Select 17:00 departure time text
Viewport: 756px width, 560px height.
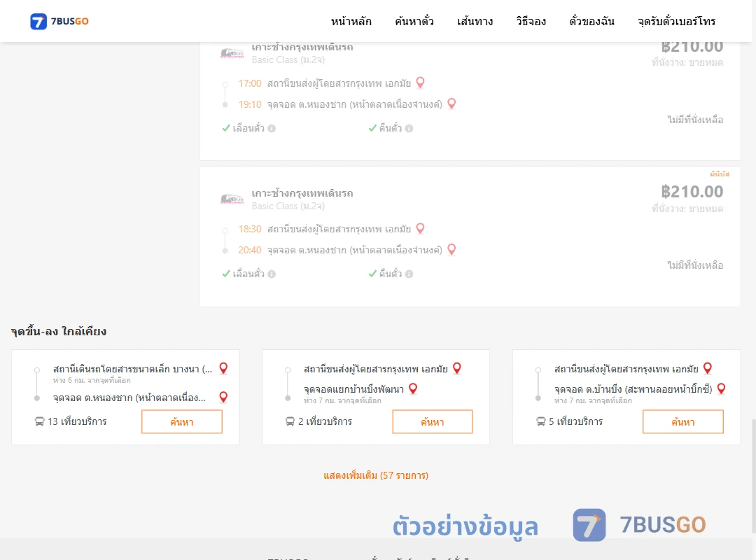point(250,83)
